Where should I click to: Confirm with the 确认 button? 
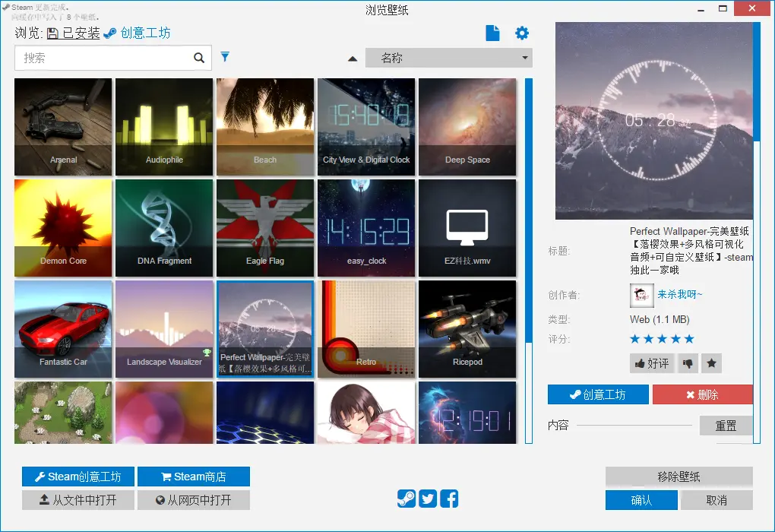pos(641,500)
